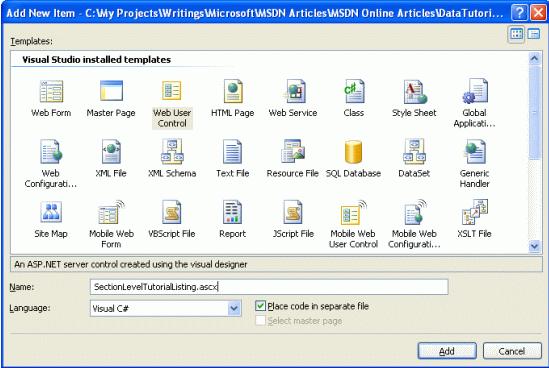
Task: Select the XSLT File template
Action: [x=474, y=219]
